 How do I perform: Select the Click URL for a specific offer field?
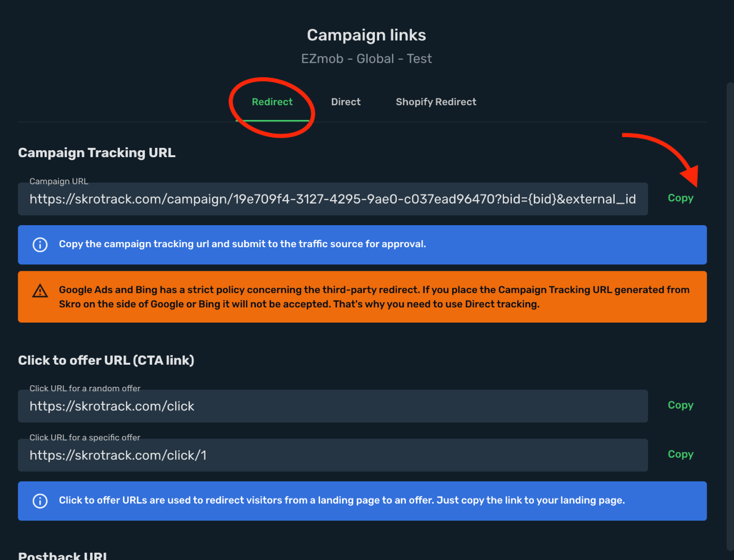click(x=333, y=455)
